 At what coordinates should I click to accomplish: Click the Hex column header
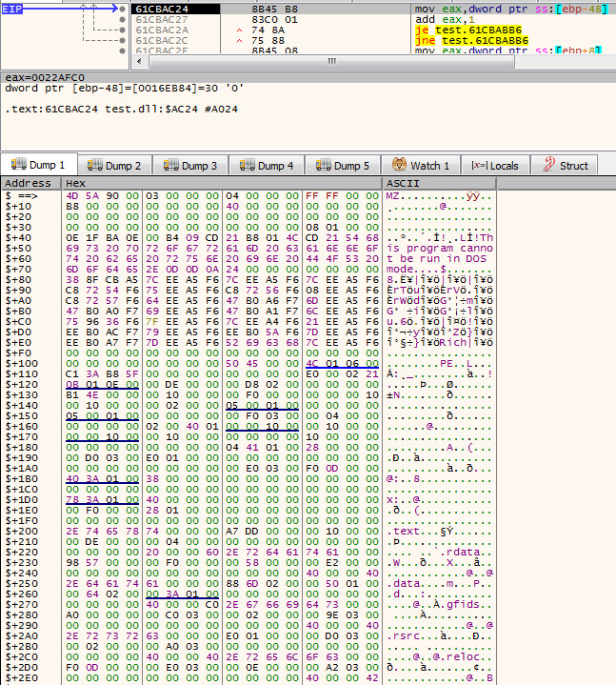pos(76,183)
